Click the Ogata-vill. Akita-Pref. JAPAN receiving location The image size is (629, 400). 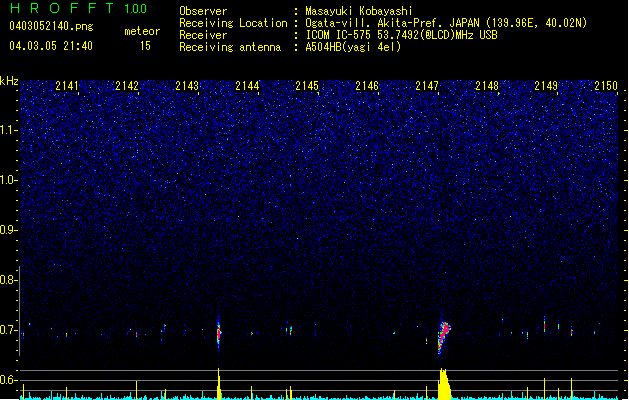pyautogui.click(x=446, y=23)
